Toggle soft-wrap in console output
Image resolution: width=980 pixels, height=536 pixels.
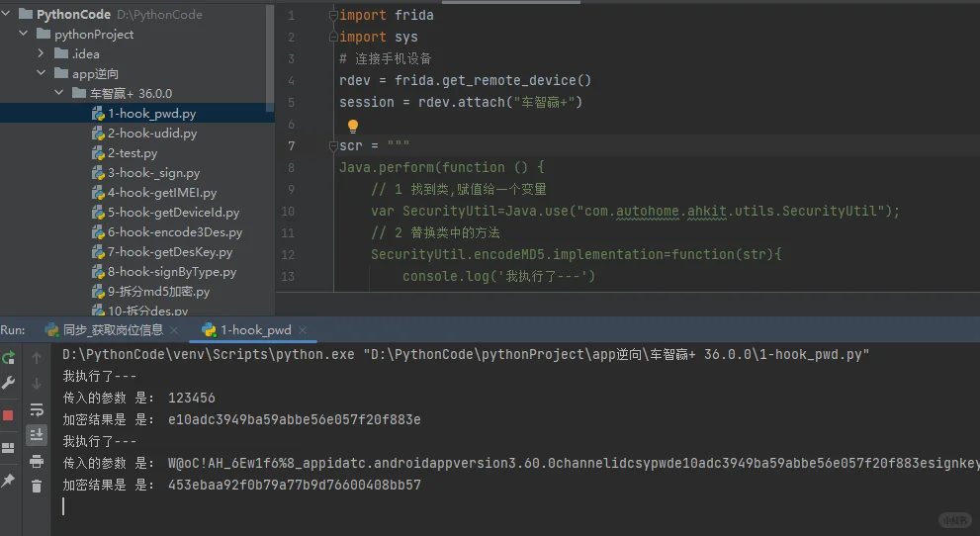point(37,409)
